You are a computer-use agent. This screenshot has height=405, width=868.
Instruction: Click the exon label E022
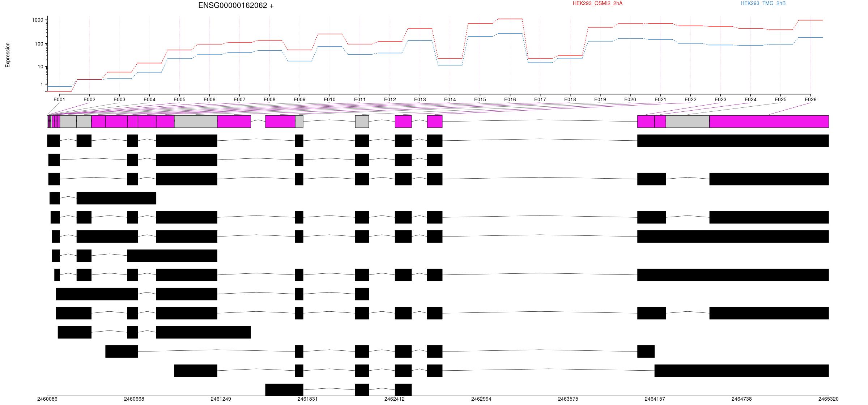coord(690,99)
